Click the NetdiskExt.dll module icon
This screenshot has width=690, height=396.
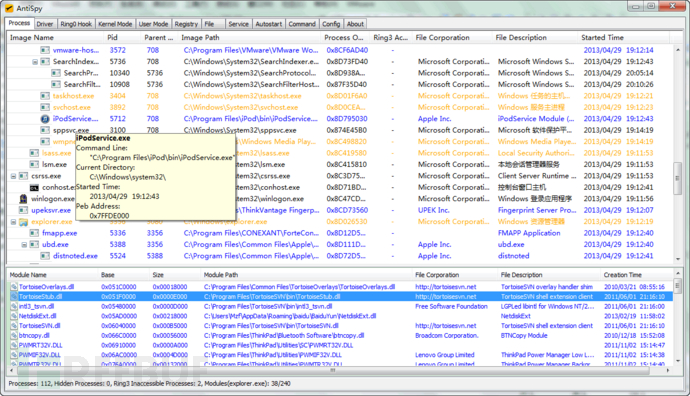tap(14, 316)
